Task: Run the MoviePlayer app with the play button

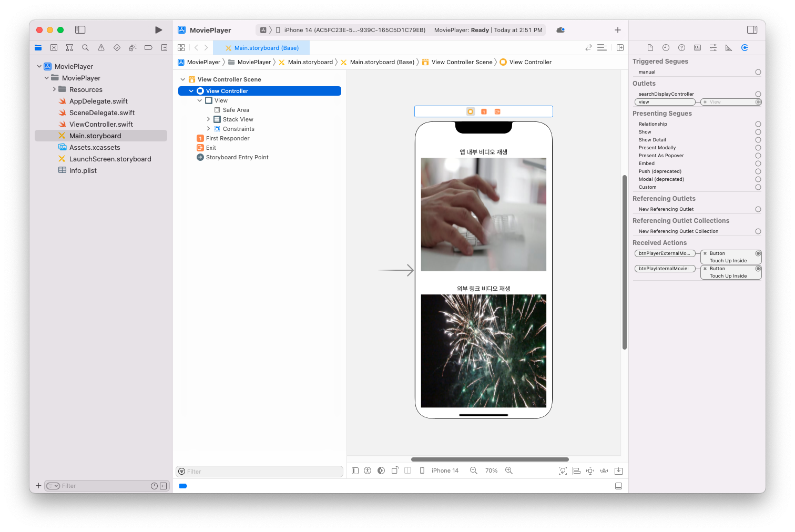Action: (158, 30)
